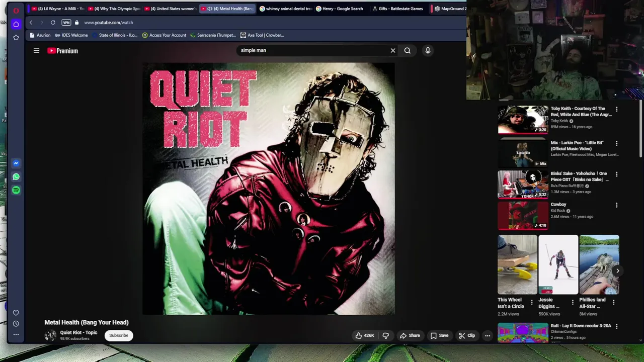Open Toby Keith Courtesy Of The Red thumbnail
This screenshot has height=362, width=644.
(523, 119)
